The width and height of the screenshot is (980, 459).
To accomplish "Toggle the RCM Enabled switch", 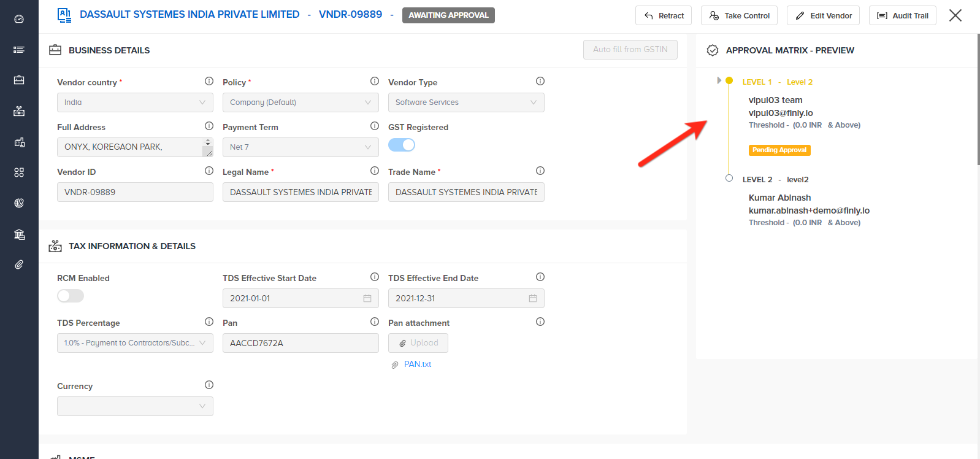I will 71,296.
